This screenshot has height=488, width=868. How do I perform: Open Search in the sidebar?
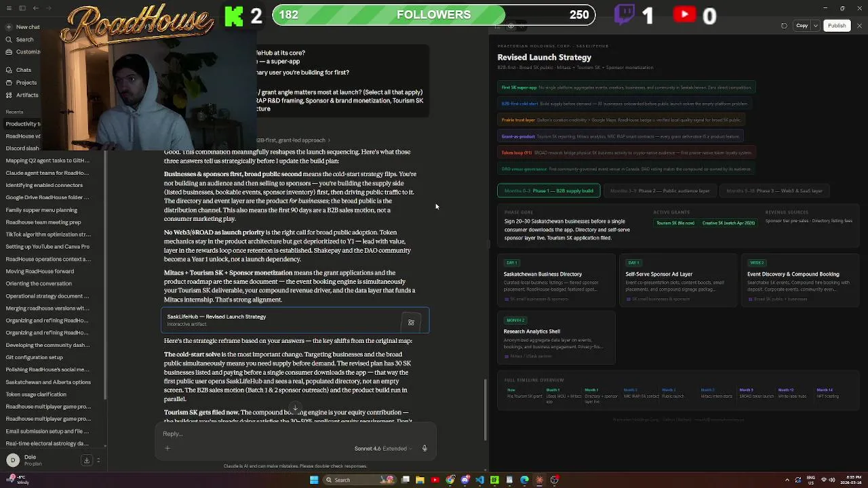20,39
